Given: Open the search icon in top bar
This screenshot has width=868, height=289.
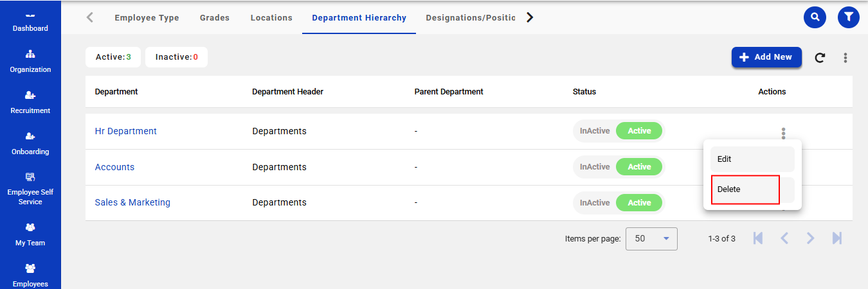Looking at the screenshot, I should click(815, 17).
